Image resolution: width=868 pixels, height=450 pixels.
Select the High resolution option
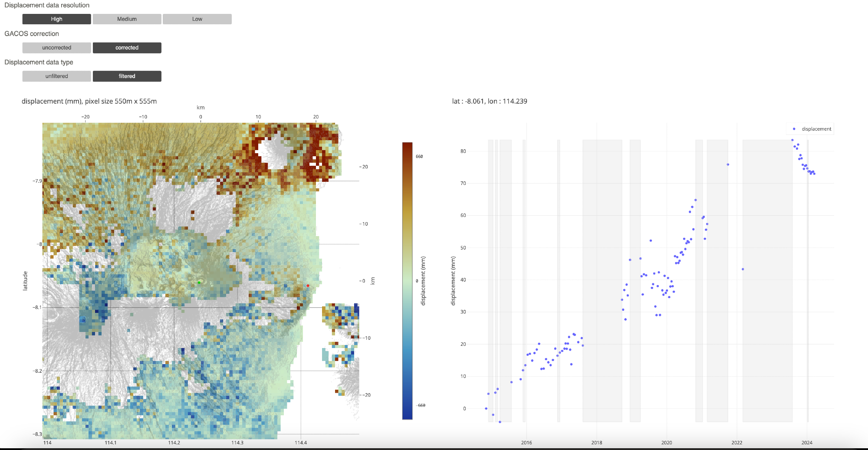56,19
